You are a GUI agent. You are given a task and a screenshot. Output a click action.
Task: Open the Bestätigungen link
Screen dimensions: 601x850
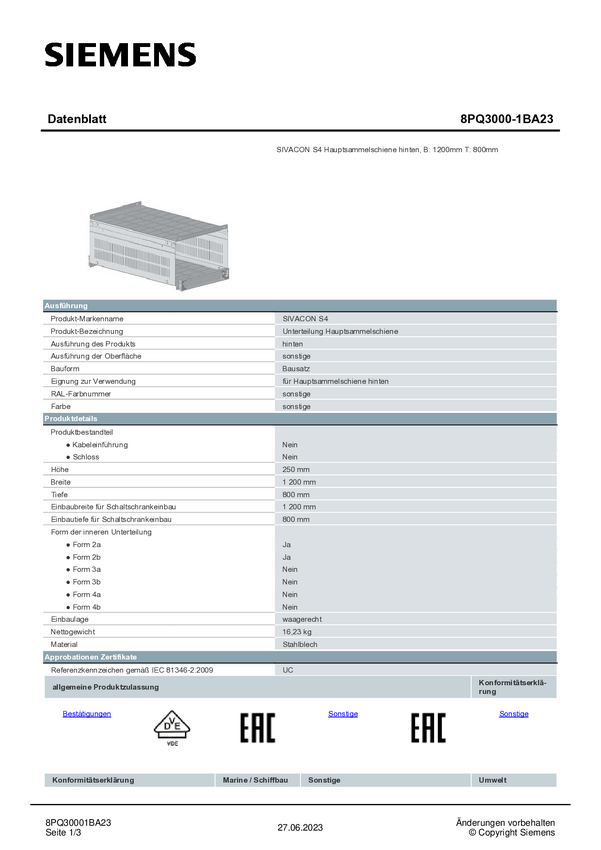pyautogui.click(x=87, y=714)
